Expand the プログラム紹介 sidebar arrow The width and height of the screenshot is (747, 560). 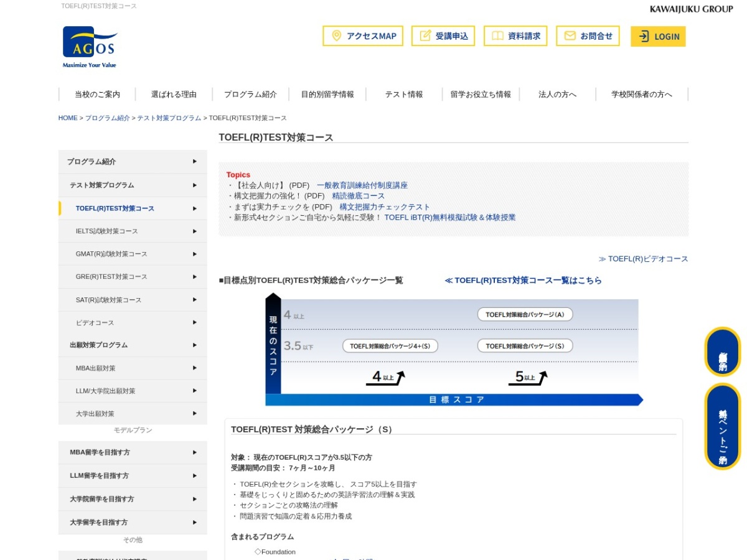tap(195, 161)
